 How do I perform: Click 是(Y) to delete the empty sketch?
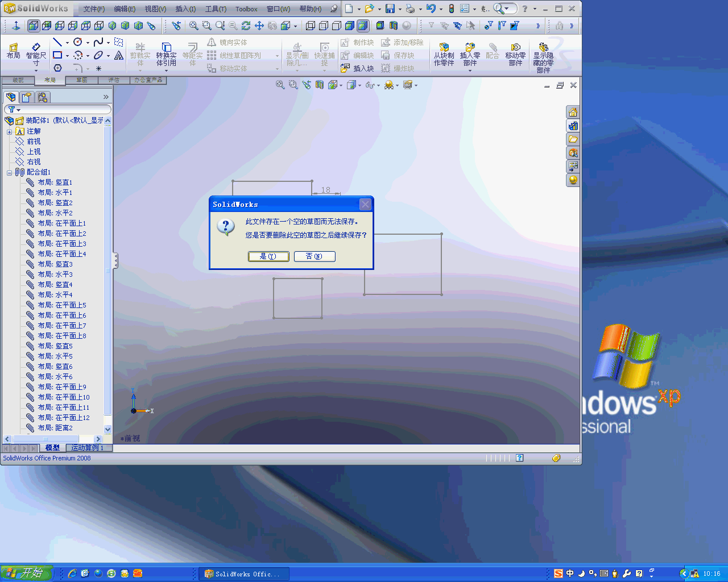[268, 256]
